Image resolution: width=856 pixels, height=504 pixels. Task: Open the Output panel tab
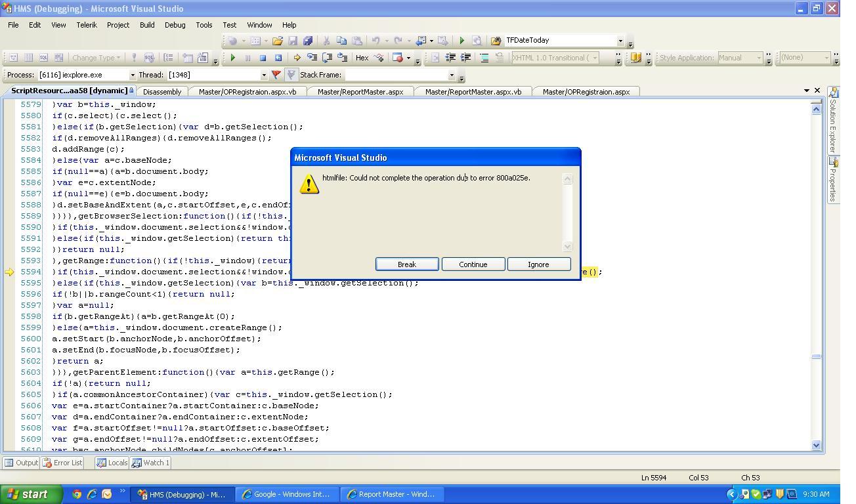[21, 463]
